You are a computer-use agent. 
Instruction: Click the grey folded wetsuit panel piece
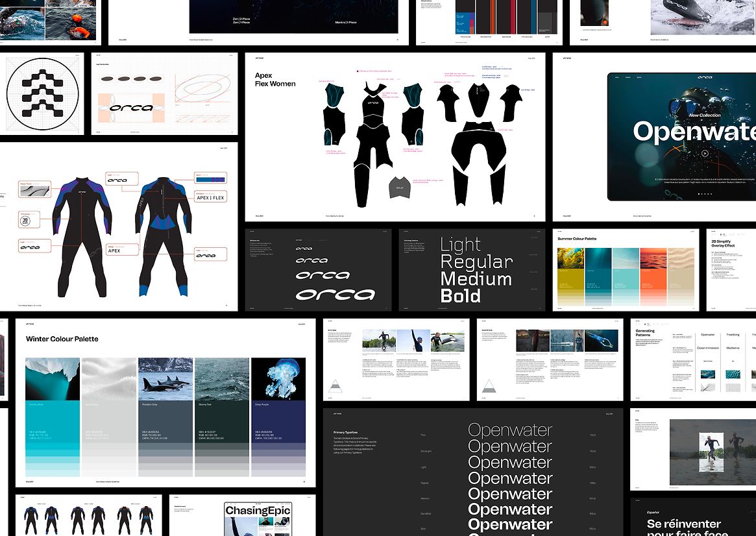pyautogui.click(x=401, y=188)
